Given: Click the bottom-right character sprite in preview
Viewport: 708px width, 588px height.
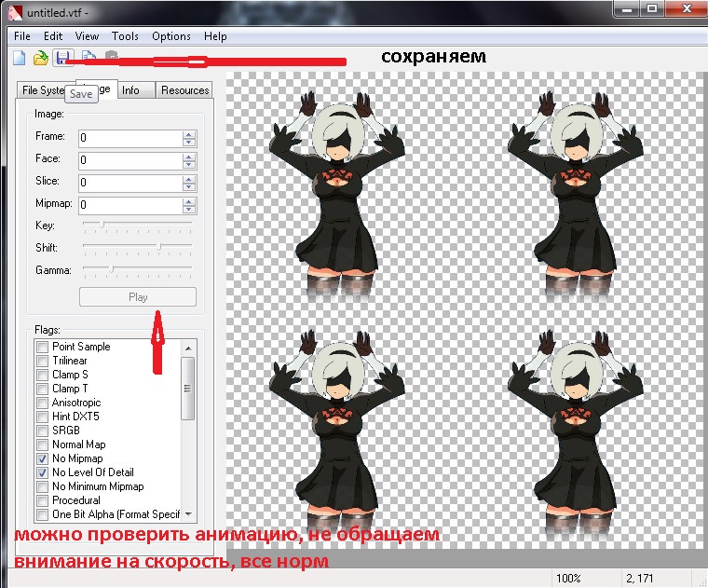Looking at the screenshot, I should (x=576, y=433).
